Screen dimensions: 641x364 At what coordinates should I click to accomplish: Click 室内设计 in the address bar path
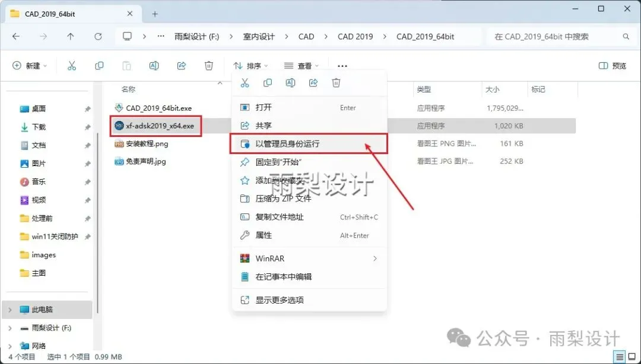click(x=259, y=37)
